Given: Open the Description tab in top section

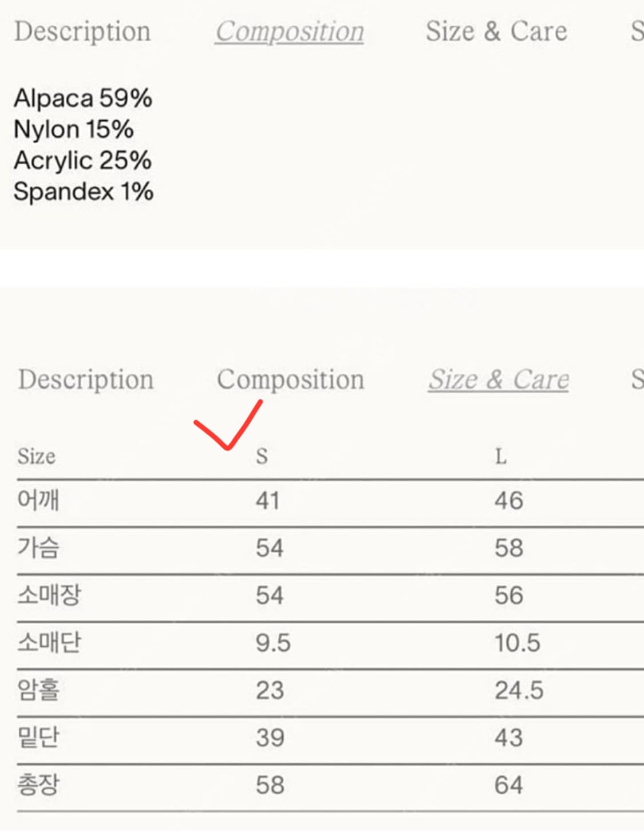Looking at the screenshot, I should tap(83, 31).
